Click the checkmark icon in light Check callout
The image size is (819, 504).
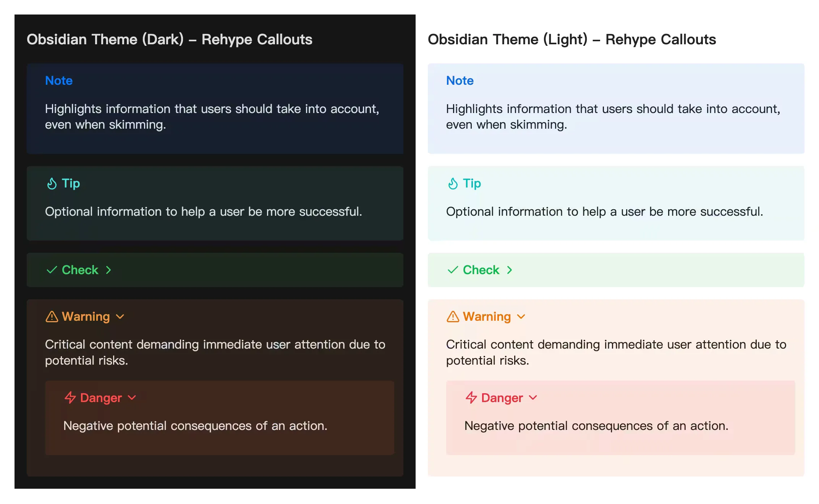click(453, 270)
